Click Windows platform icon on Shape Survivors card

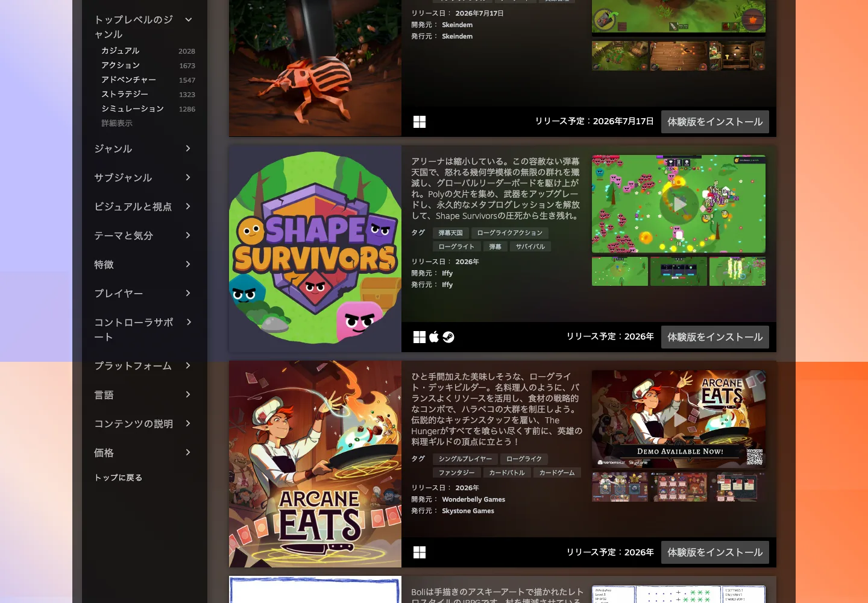pyautogui.click(x=420, y=337)
